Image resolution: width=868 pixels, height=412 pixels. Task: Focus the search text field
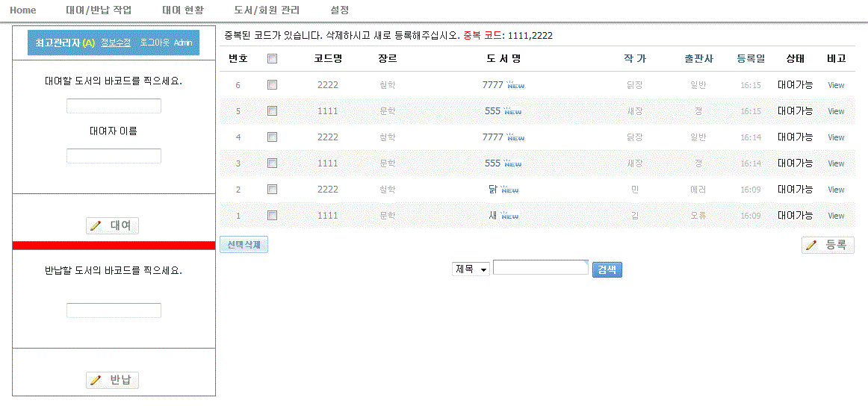(x=540, y=268)
